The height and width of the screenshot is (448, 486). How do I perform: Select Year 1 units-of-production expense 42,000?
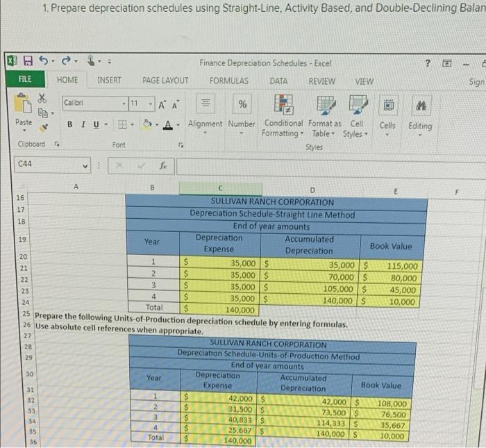[219, 398]
